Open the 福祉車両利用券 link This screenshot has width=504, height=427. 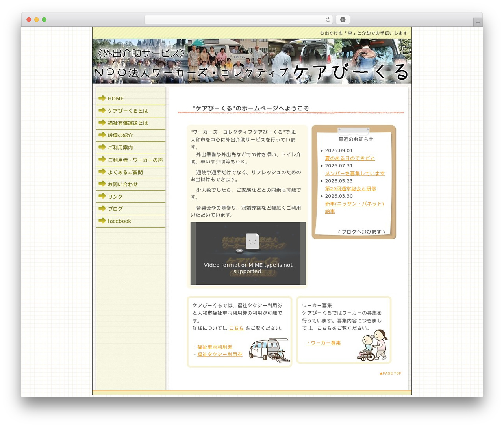[x=215, y=347]
